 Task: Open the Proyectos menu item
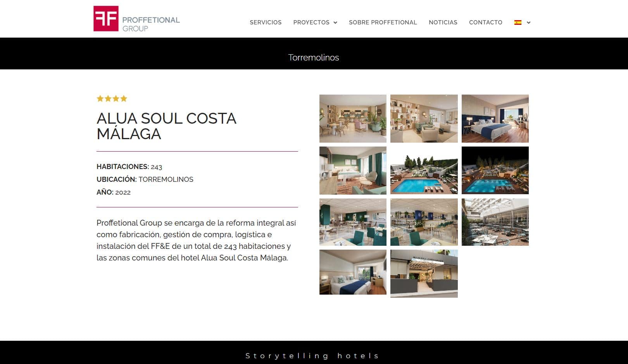pyautogui.click(x=311, y=22)
